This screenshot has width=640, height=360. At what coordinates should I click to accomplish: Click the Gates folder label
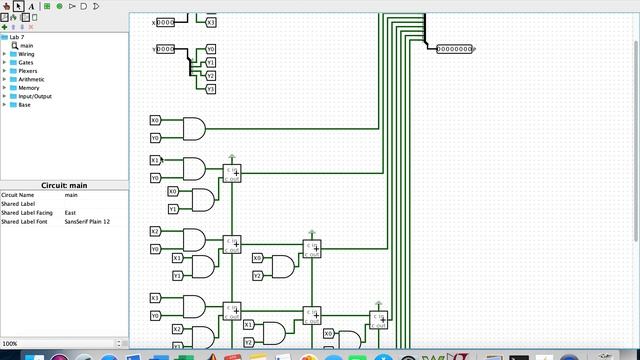pos(26,62)
